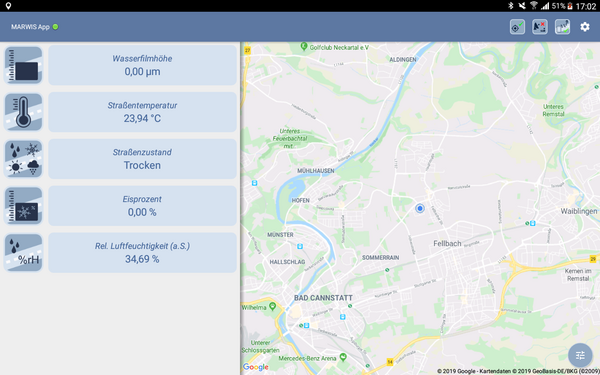Viewport: 600px width, 375px height.
Task: Click the Golfclub Neckartal map pin
Action: 304,46
